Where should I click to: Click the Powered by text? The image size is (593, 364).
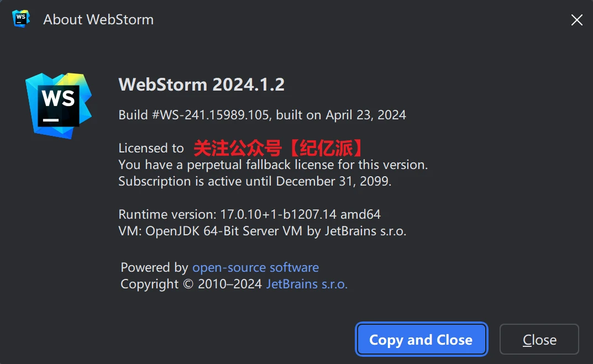click(x=154, y=268)
